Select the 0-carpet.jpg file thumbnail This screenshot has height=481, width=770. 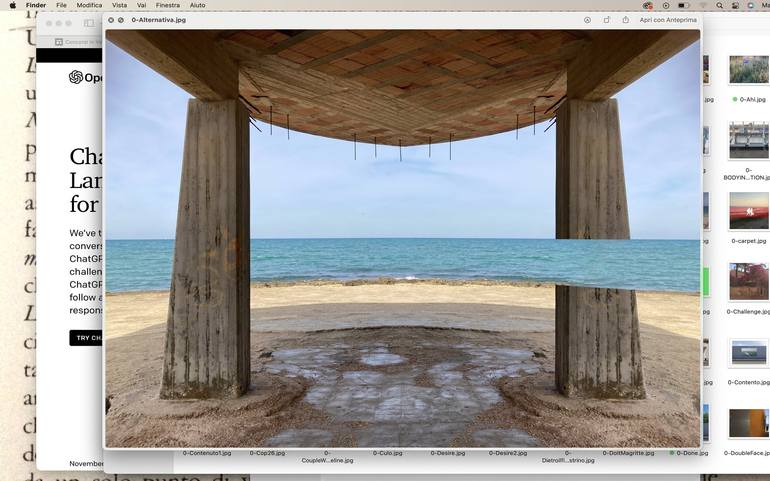tap(748, 211)
